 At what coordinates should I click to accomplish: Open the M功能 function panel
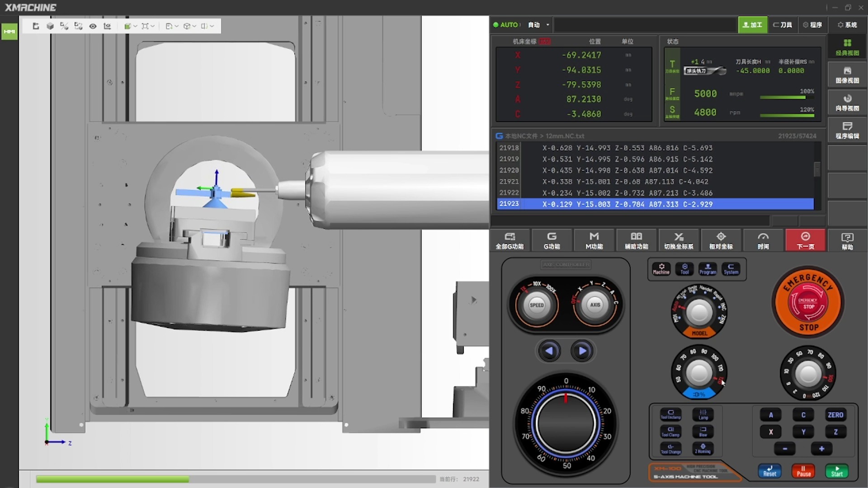tap(594, 240)
